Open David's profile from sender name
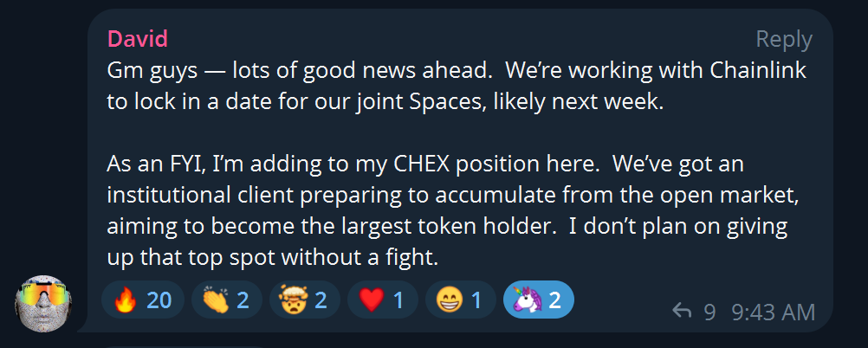Image resolution: width=868 pixels, height=348 pixels. tap(137, 39)
